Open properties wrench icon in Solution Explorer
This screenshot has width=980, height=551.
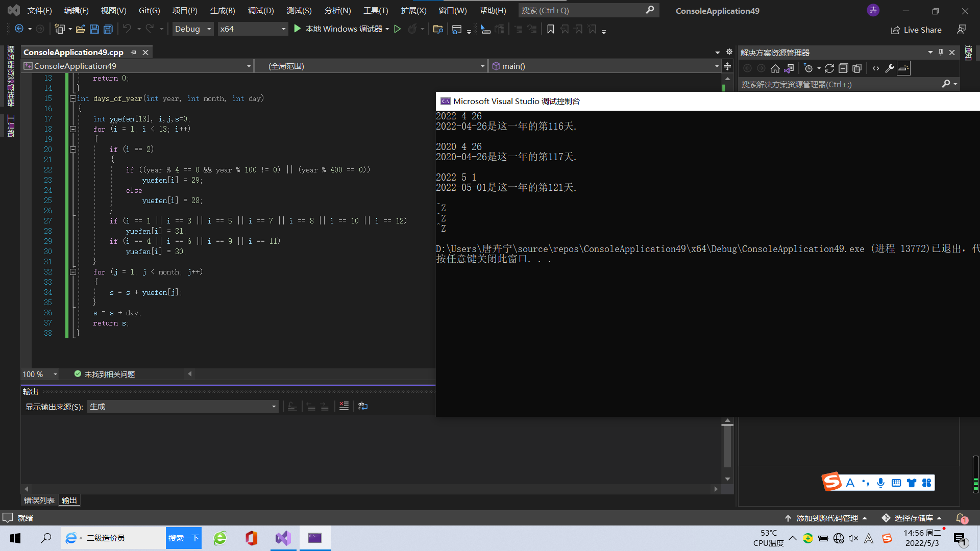point(889,68)
